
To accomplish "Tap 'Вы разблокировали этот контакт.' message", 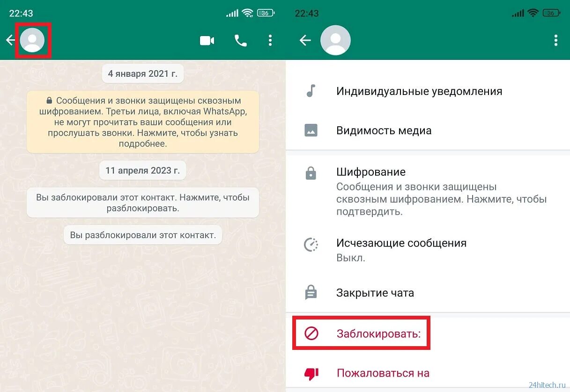I will pyautogui.click(x=143, y=235).
